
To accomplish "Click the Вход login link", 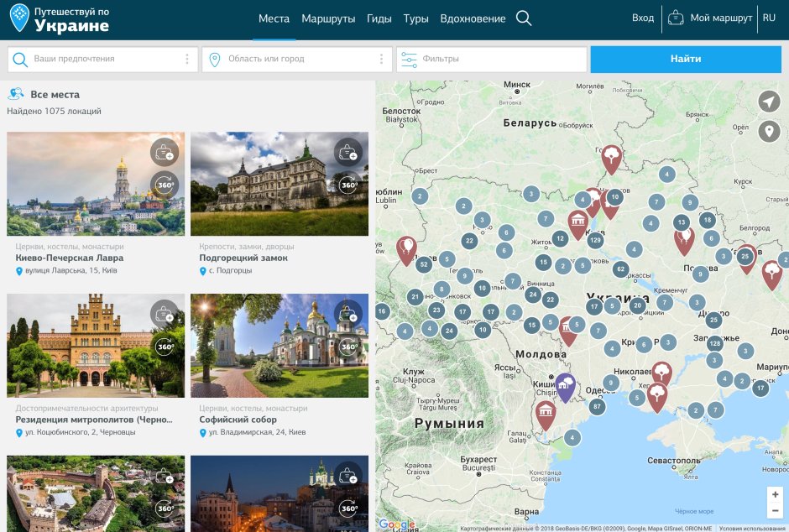I will click(x=643, y=18).
